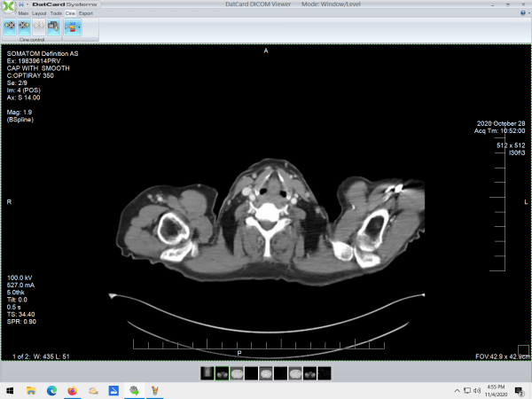Open the Tools tab
Viewport: 532px width, 399px height.
56,14
